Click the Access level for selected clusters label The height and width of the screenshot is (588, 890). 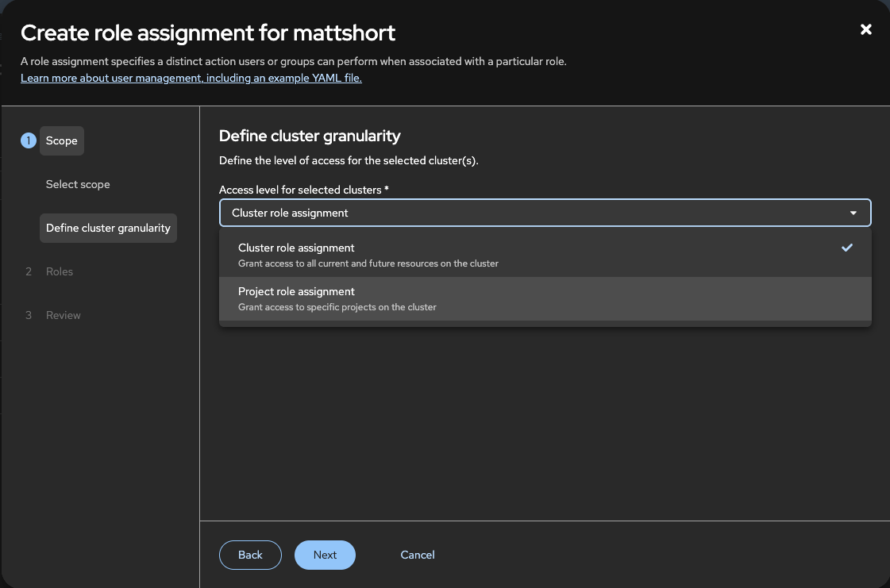tap(303, 190)
